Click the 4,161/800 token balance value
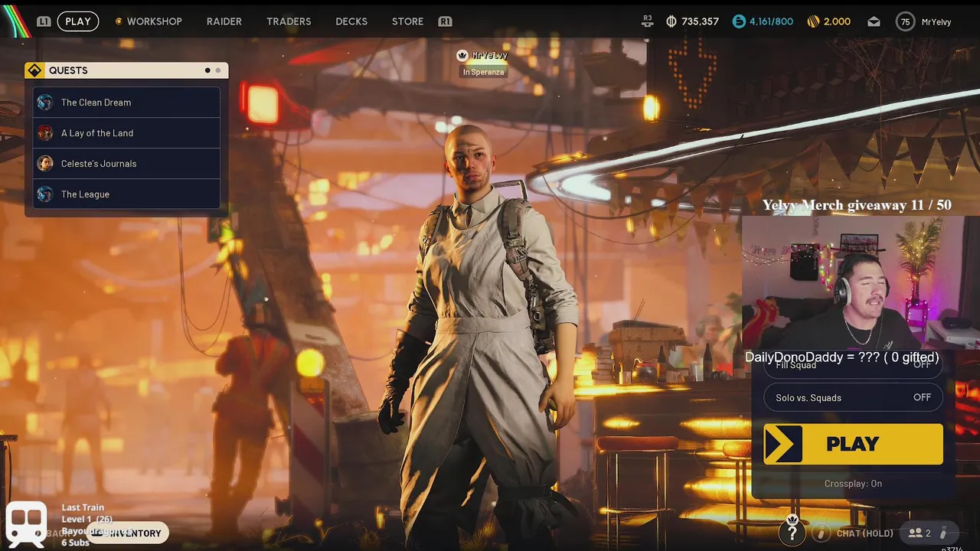The width and height of the screenshot is (980, 551). [x=771, y=21]
